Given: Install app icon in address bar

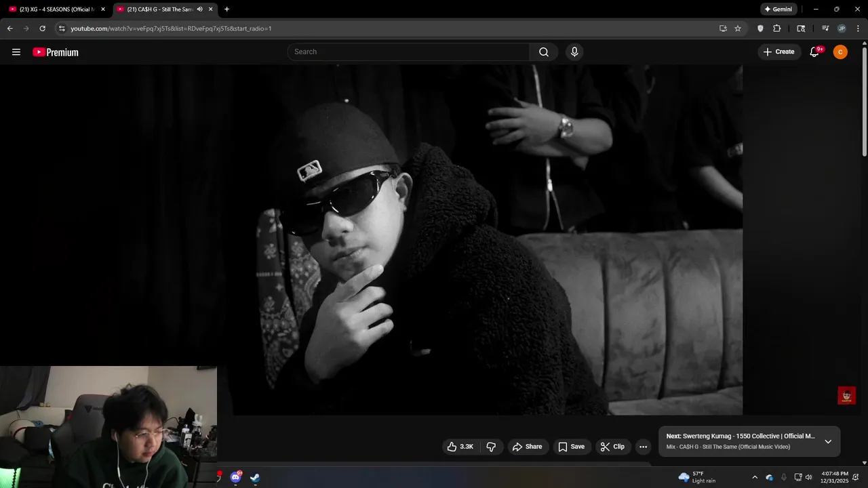Looking at the screenshot, I should pyautogui.click(x=723, y=28).
